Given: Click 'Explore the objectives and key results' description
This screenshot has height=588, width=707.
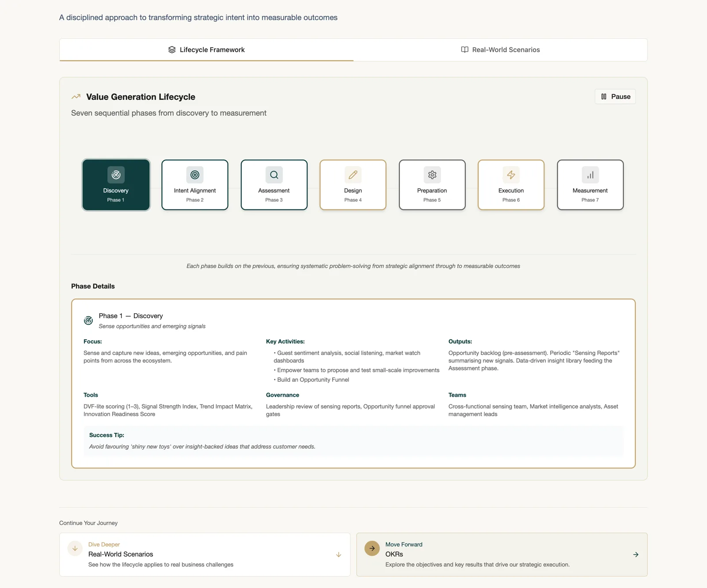Looking at the screenshot, I should coord(477,565).
